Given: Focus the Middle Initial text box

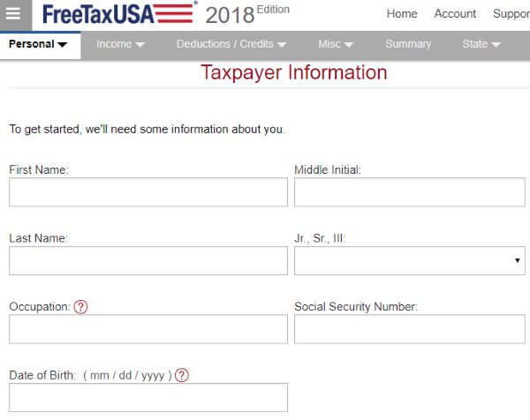Looking at the screenshot, I should tap(409, 192).
